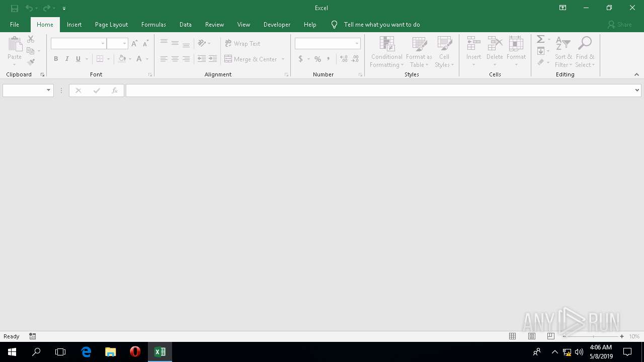Screen dimensions: 644x362
Task: Click the Copy icon in the Clipboard group
Action: pos(31,51)
